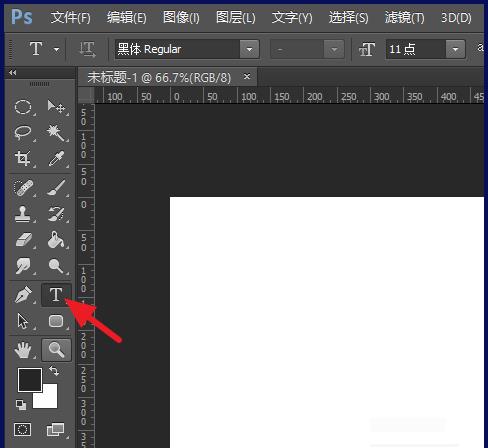Collapse the toolbar with double-arrow button

(13, 72)
